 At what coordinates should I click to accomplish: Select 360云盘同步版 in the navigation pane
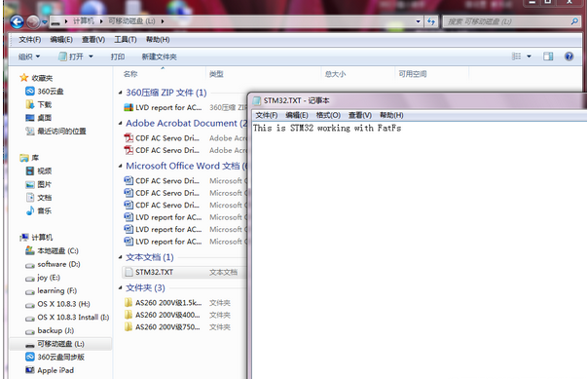(55, 357)
